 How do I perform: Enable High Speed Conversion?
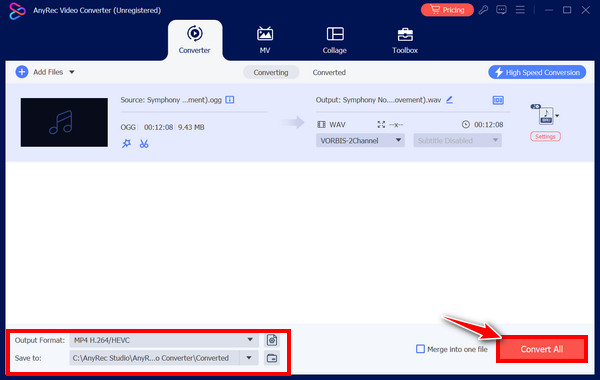pyautogui.click(x=537, y=72)
